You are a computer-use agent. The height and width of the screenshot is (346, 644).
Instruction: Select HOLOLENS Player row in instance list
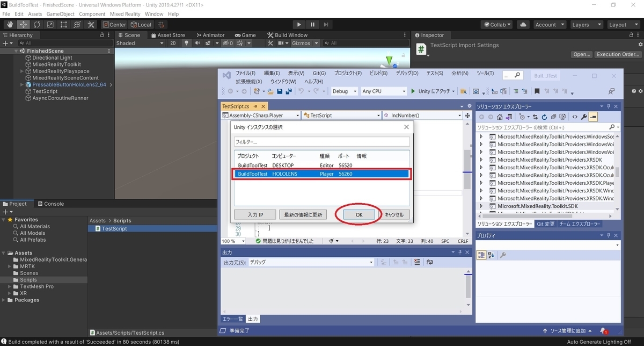(x=323, y=174)
